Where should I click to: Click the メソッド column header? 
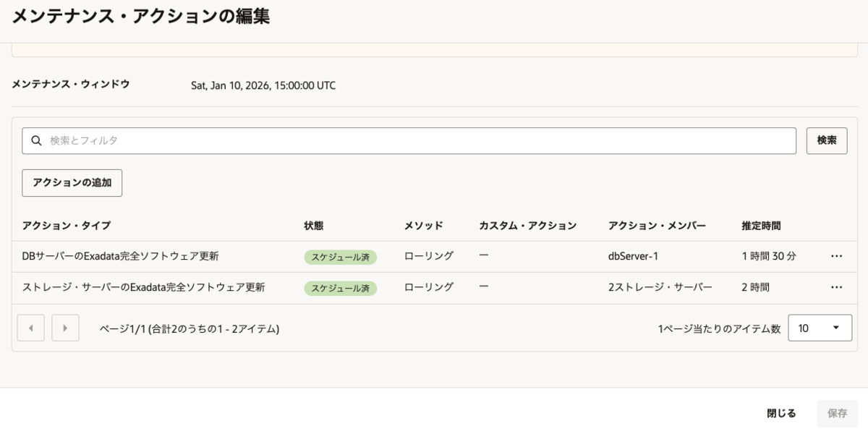(x=423, y=226)
